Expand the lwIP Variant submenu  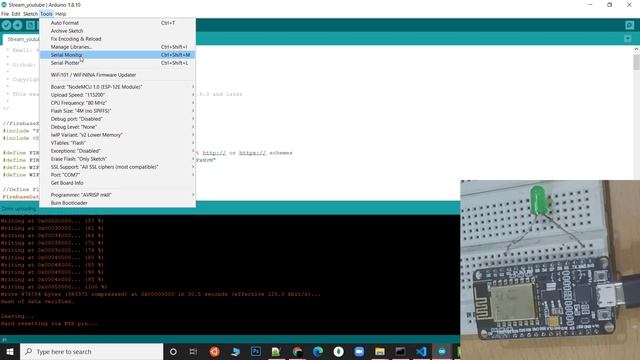tap(118, 135)
